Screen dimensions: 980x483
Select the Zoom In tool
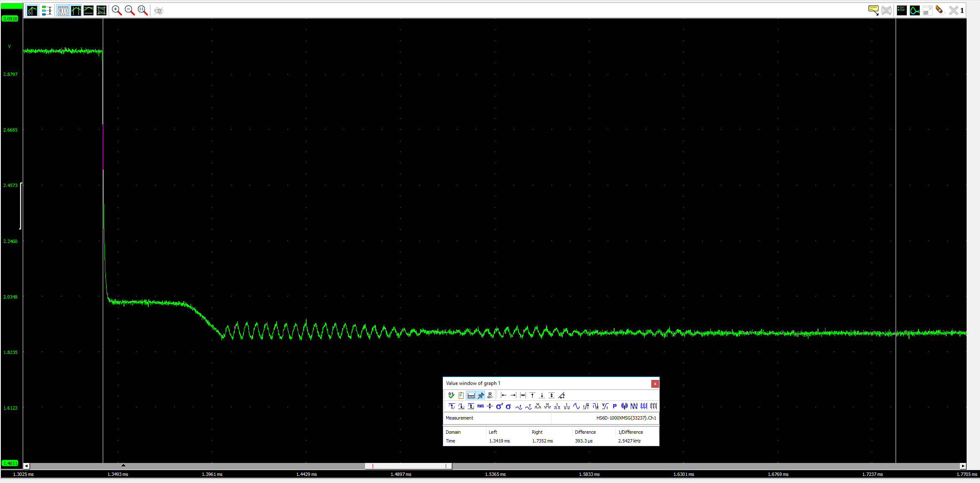pos(116,10)
